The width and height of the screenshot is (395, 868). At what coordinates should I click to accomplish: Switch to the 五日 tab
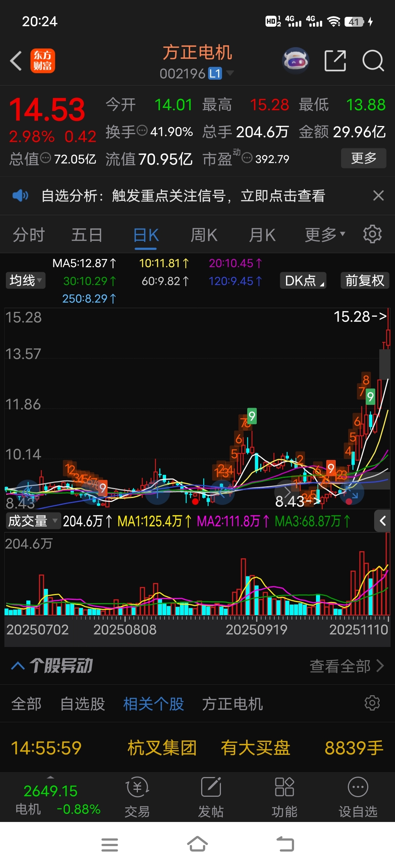pos(87,235)
